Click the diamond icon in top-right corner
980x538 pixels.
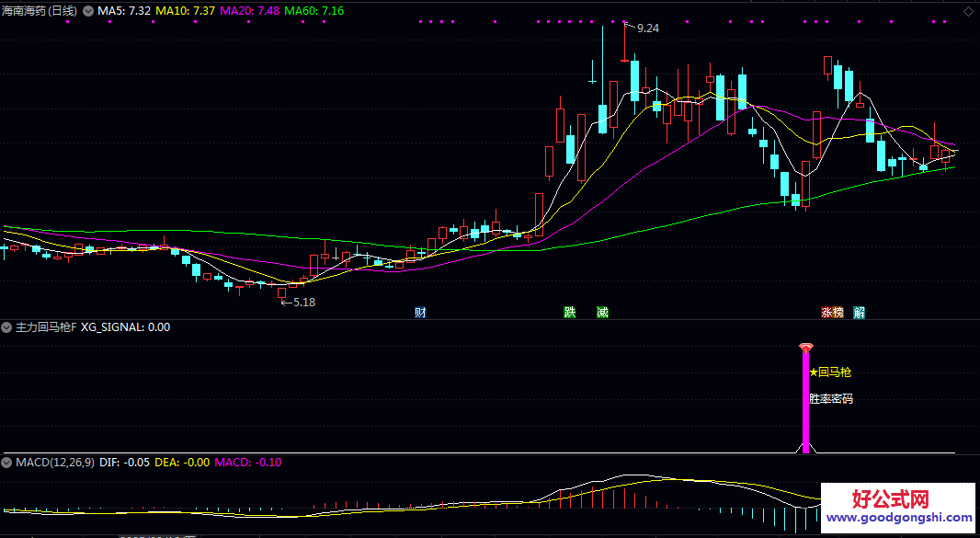pos(969,10)
